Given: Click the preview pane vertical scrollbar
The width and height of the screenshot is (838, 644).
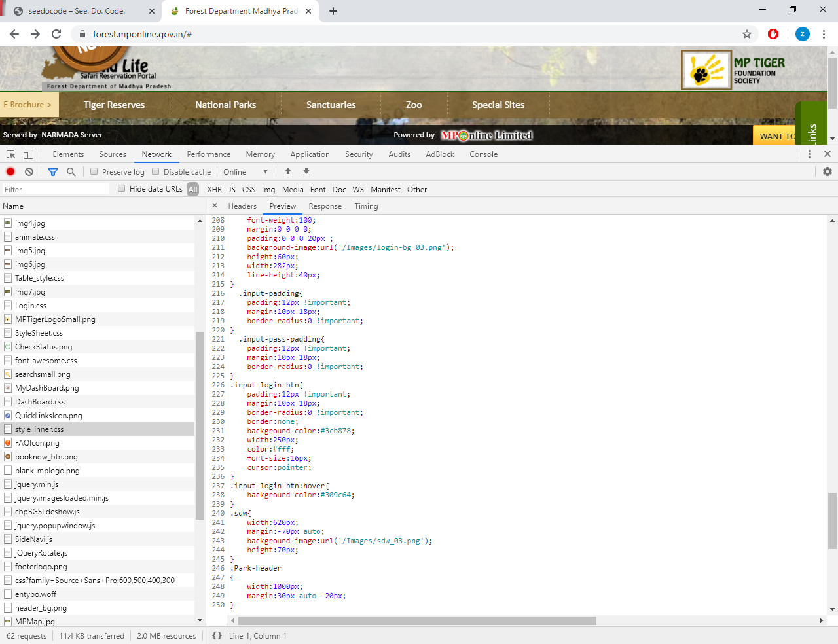Looking at the screenshot, I should pyautogui.click(x=833, y=521).
